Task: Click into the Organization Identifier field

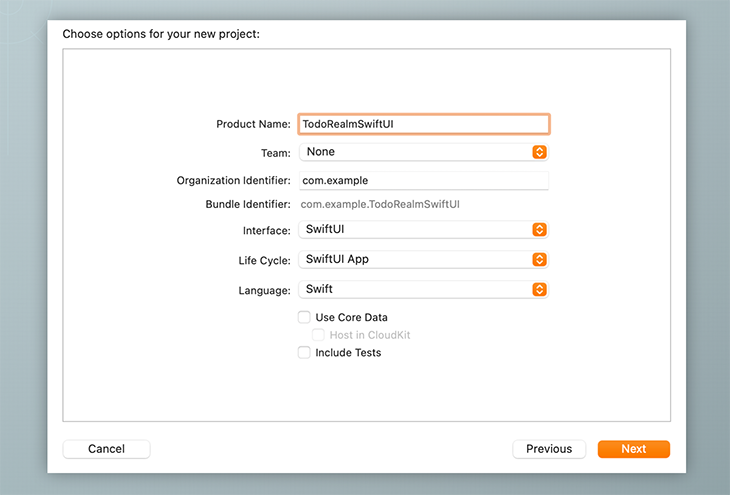Action: click(423, 181)
